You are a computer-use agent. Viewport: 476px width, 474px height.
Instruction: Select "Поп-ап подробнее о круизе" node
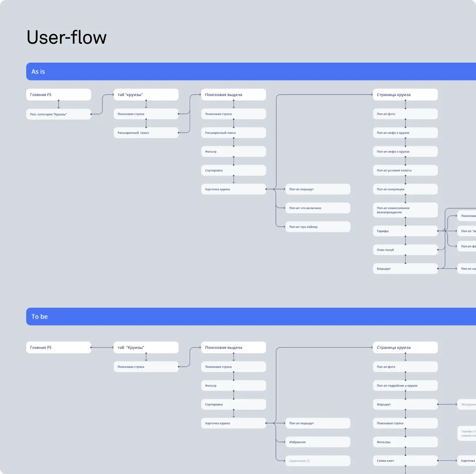click(x=405, y=386)
